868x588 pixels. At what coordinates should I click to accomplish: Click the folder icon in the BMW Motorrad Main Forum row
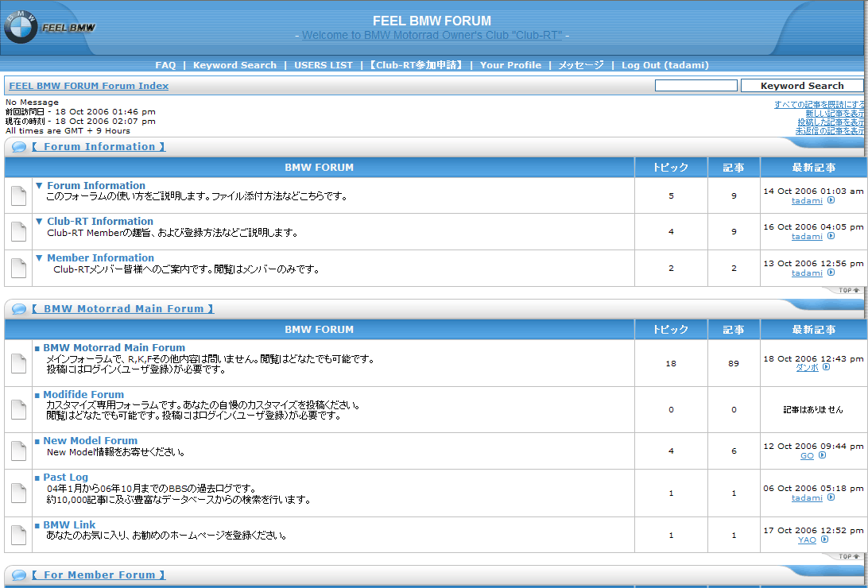[x=19, y=363]
